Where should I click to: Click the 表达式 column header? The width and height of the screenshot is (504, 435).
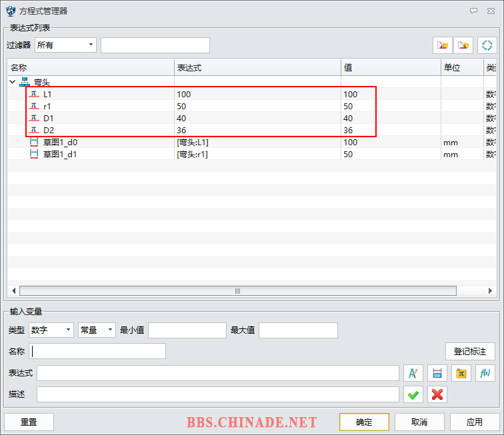258,67
